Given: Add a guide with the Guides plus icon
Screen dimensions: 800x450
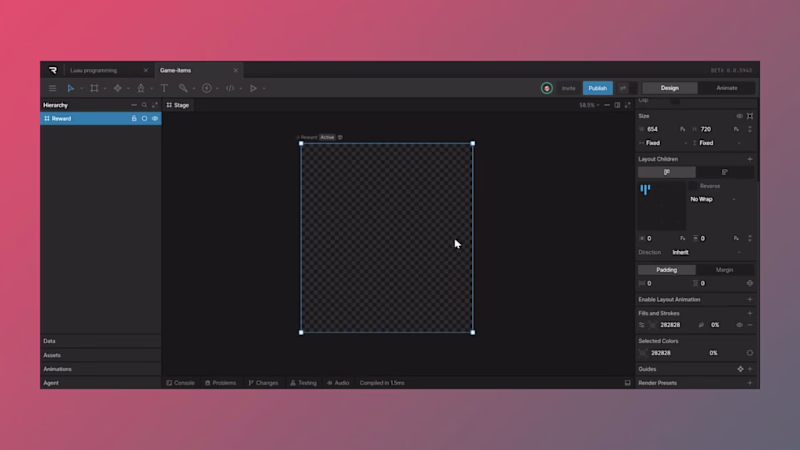Looking at the screenshot, I should pos(750,369).
